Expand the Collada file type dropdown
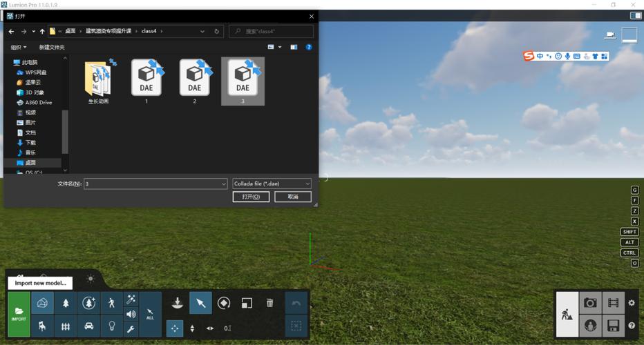The width and height of the screenshot is (644, 345). point(307,184)
